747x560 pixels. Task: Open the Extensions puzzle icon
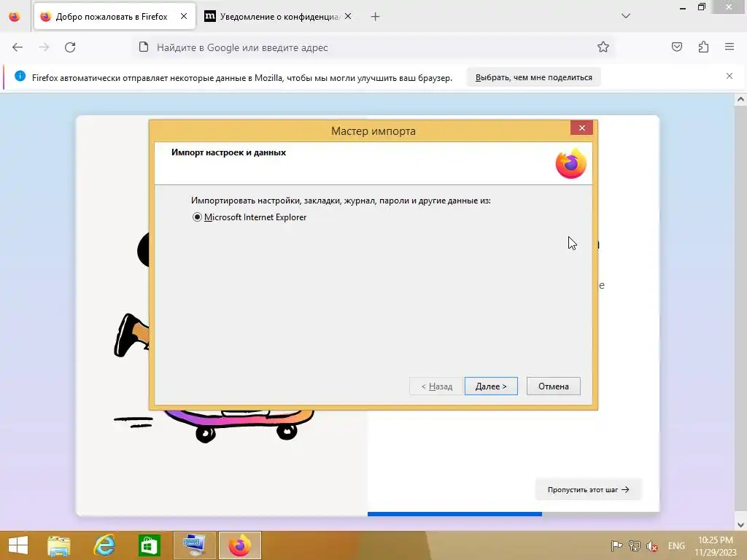click(704, 47)
